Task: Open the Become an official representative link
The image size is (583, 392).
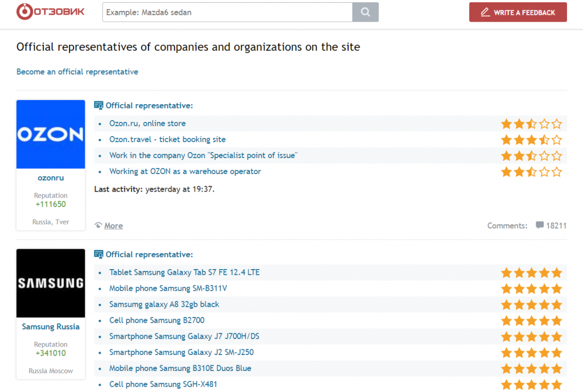Action: click(x=77, y=72)
